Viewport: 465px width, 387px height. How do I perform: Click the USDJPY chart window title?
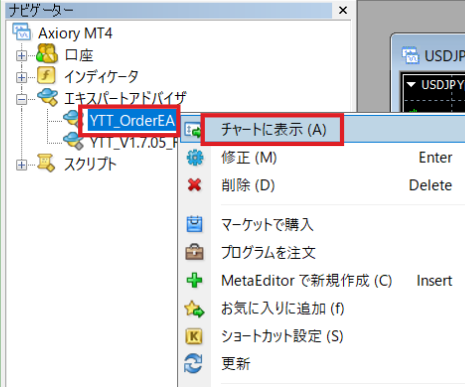pos(444,56)
